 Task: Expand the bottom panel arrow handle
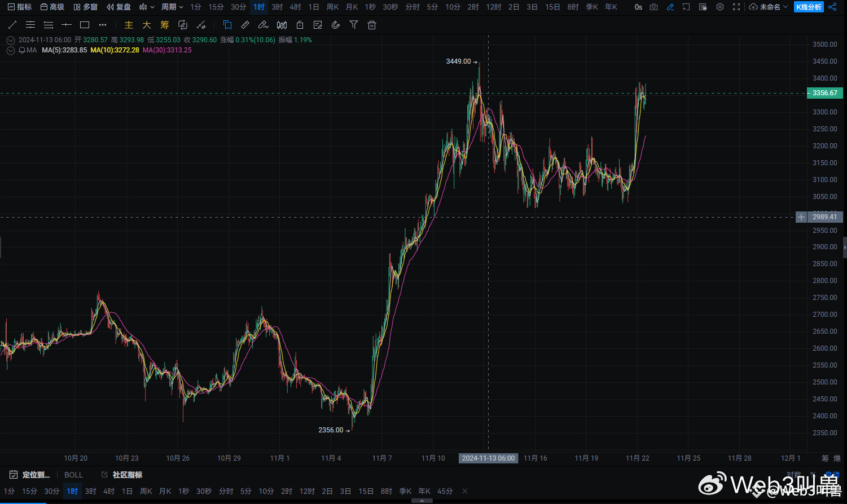[423, 500]
